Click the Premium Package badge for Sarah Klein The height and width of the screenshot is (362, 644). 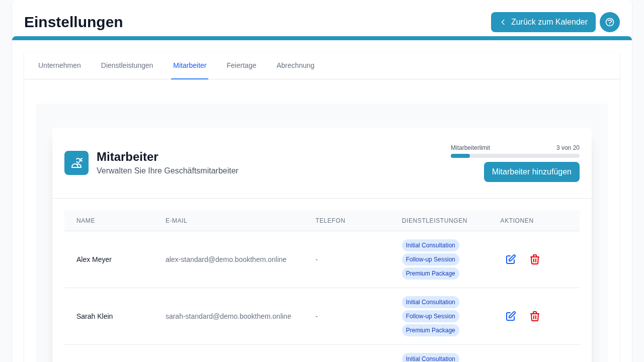click(x=431, y=330)
